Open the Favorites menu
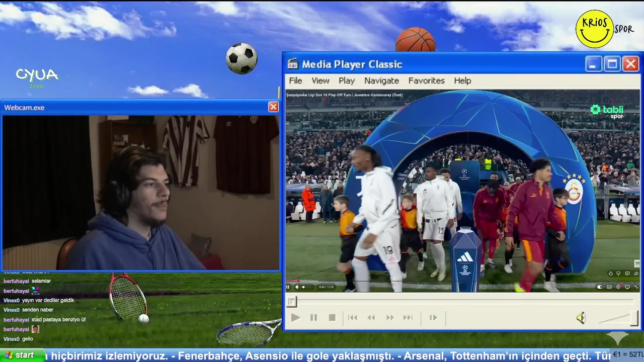644x362 pixels. (426, 80)
